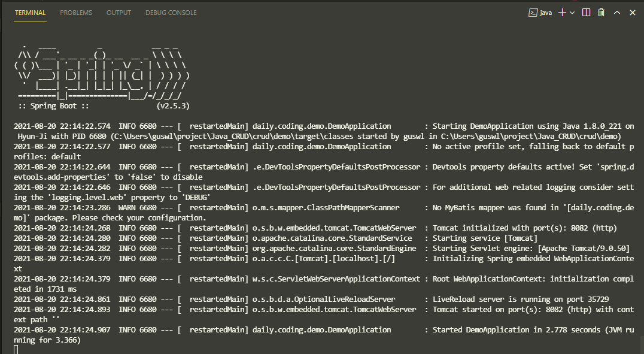Image resolution: width=644 pixels, height=354 pixels.
Task: Click the terminal cursor prompt at bottom
Action: click(x=16, y=350)
